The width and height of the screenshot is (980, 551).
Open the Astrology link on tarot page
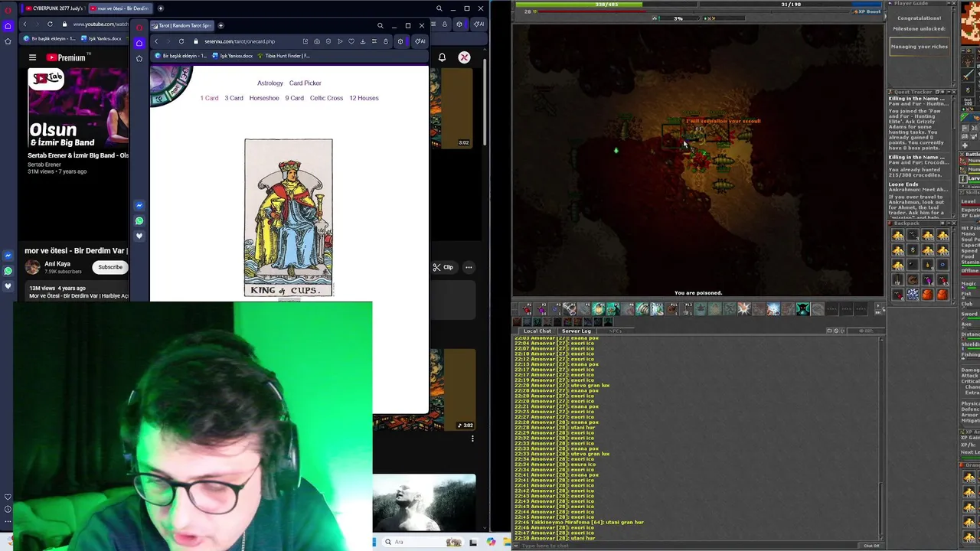click(269, 83)
